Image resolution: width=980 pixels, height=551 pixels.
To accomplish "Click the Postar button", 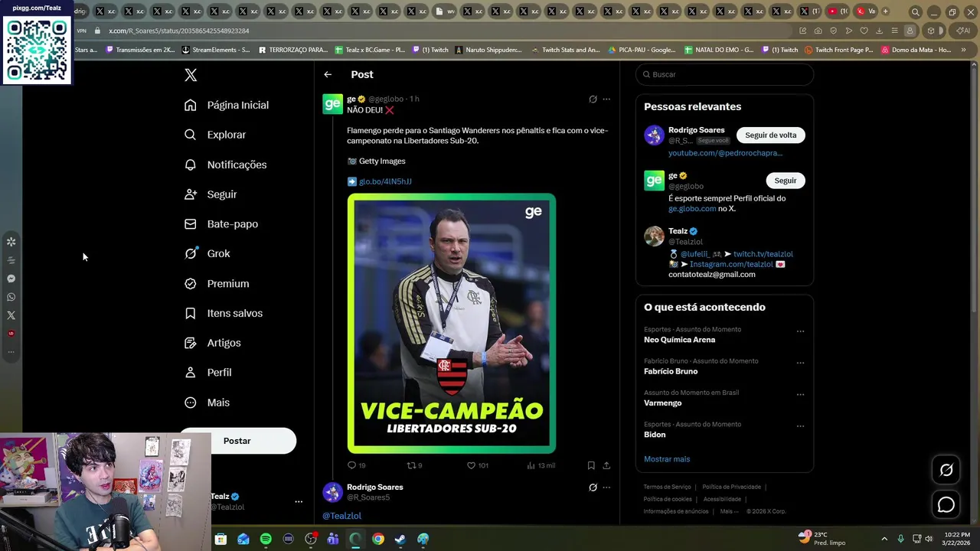I will pos(237,441).
